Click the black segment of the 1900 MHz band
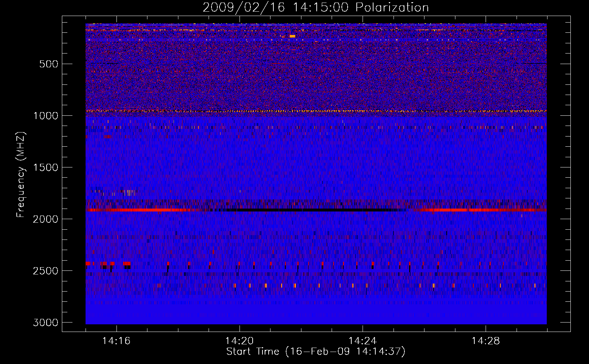 pos(309,210)
